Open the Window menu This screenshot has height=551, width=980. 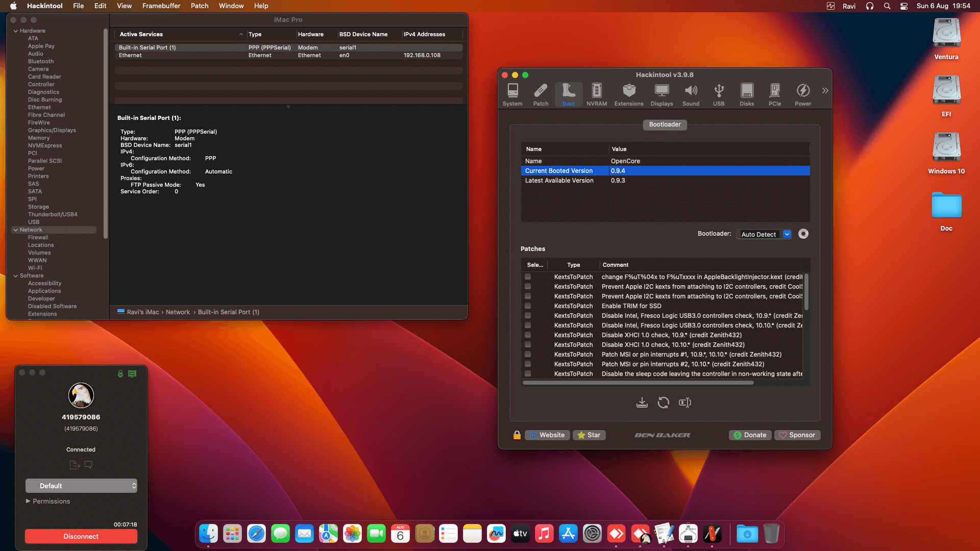231,6
